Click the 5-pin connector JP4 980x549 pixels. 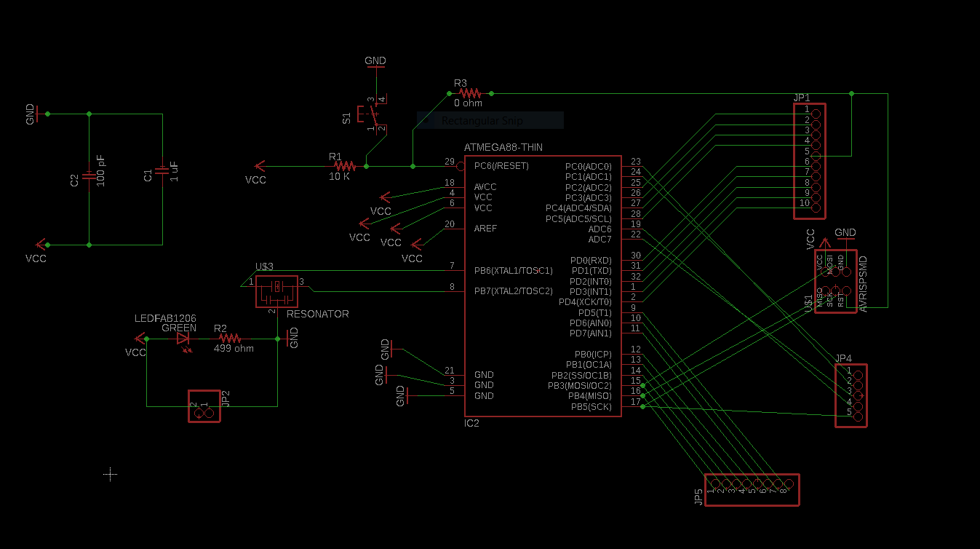coord(850,394)
